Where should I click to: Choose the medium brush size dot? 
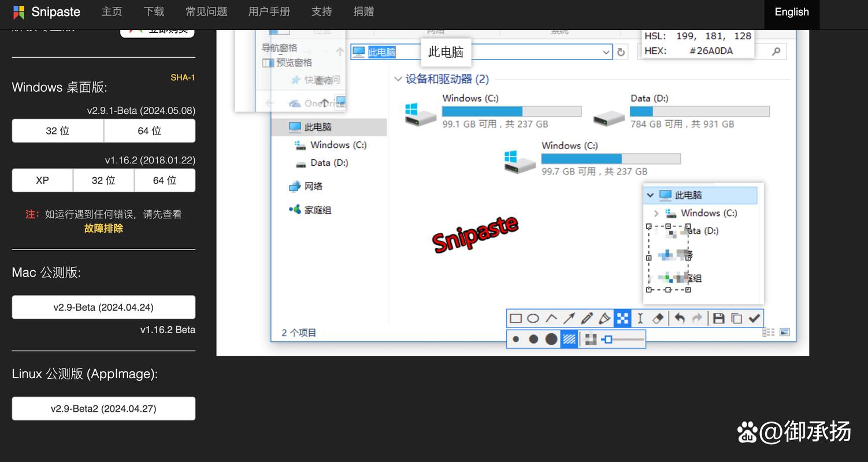[x=533, y=339]
